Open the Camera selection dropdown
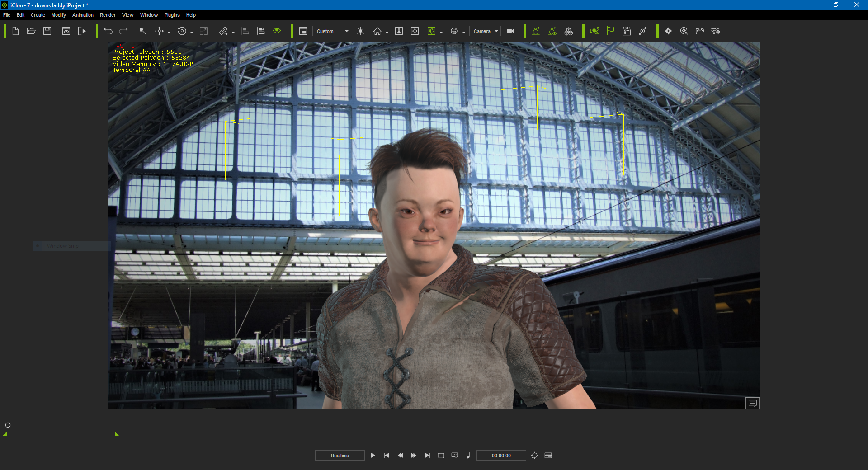Screen dimensions: 868x470 485,31
